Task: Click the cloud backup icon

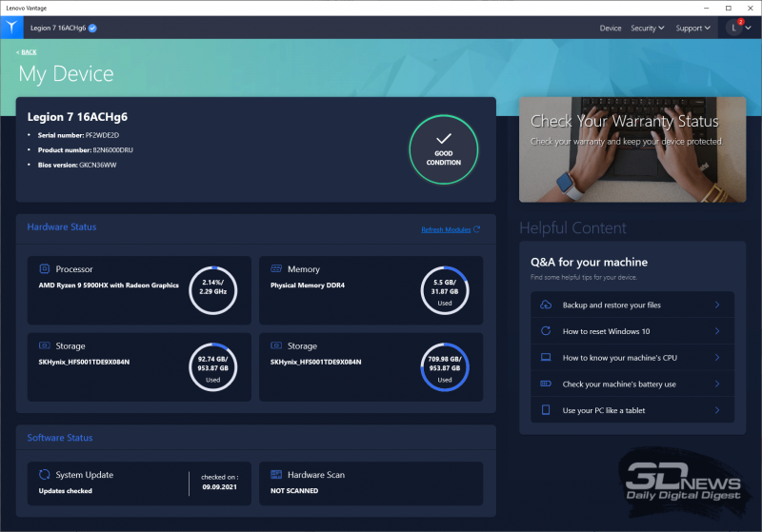Action: coord(546,305)
